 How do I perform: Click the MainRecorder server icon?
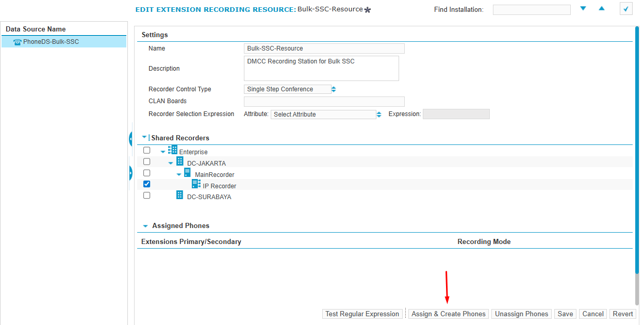187,173
